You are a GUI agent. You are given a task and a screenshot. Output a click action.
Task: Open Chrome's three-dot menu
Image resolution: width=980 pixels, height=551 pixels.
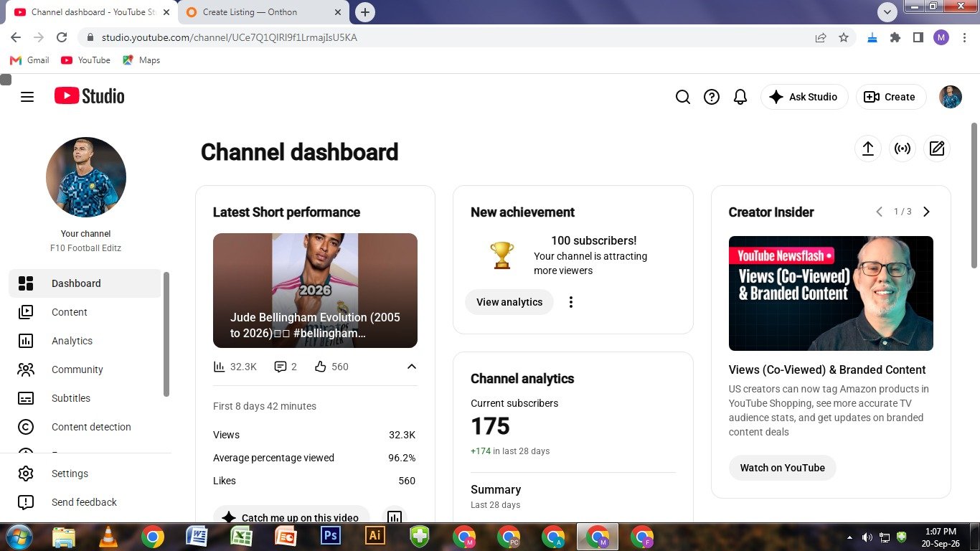click(x=963, y=37)
